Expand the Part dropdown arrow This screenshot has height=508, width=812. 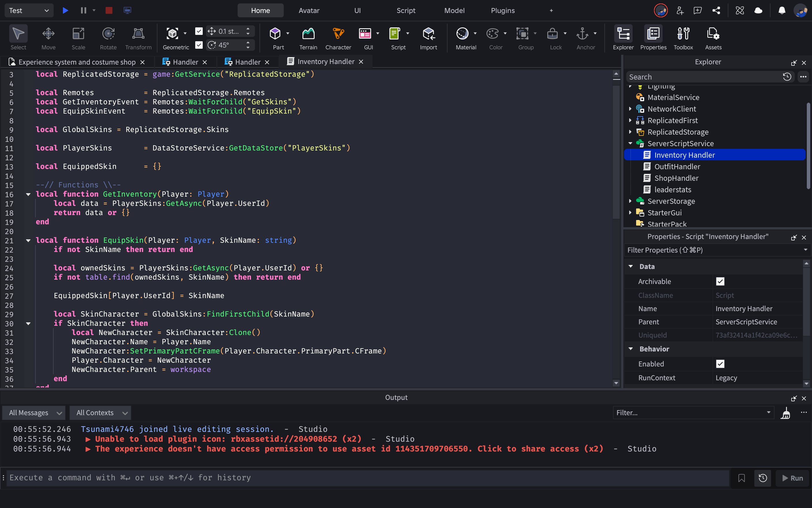click(287, 33)
